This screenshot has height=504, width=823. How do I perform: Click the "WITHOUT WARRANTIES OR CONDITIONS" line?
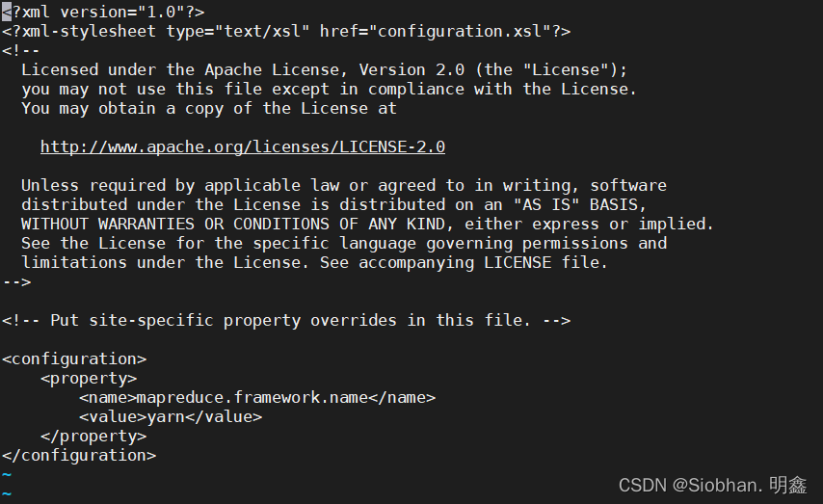(367, 225)
